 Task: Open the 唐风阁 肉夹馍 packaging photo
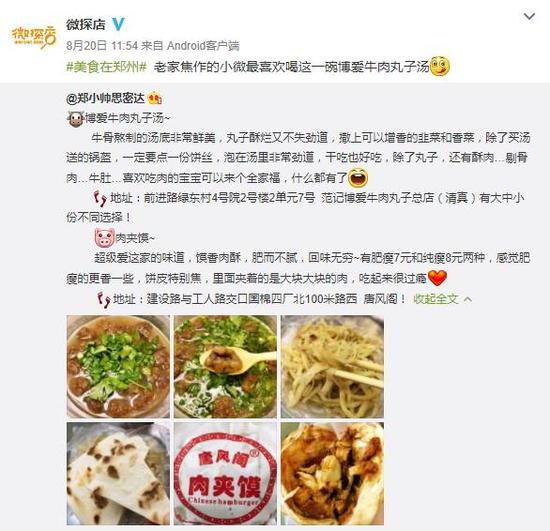click(225, 473)
